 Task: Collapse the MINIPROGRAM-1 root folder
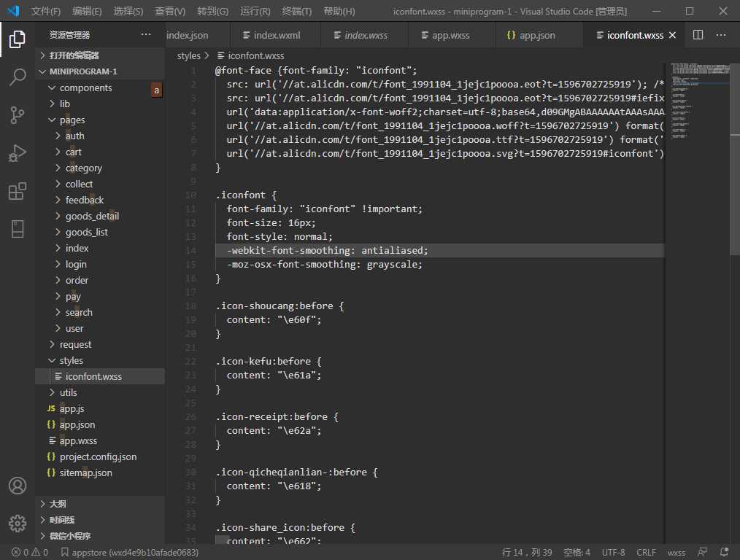(x=100, y=71)
